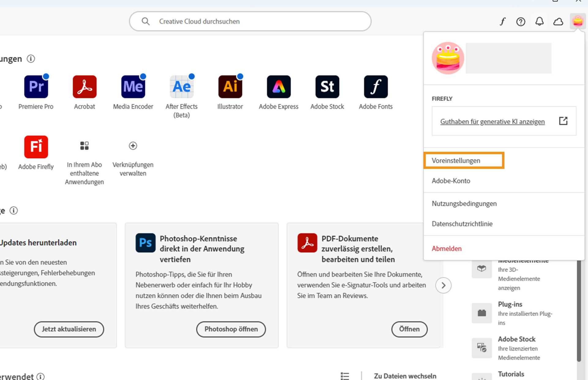Click Abmelden to sign out
This screenshot has height=380, width=588.
[447, 249]
